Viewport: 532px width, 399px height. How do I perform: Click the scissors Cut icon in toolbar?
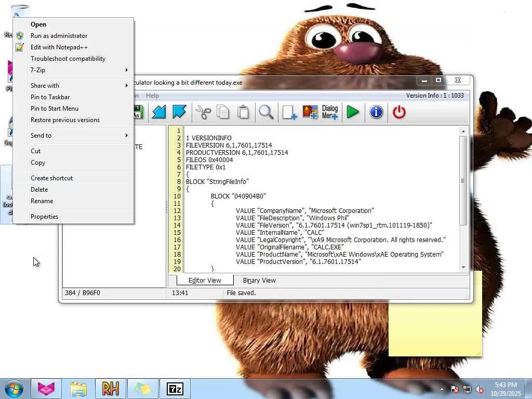point(203,112)
